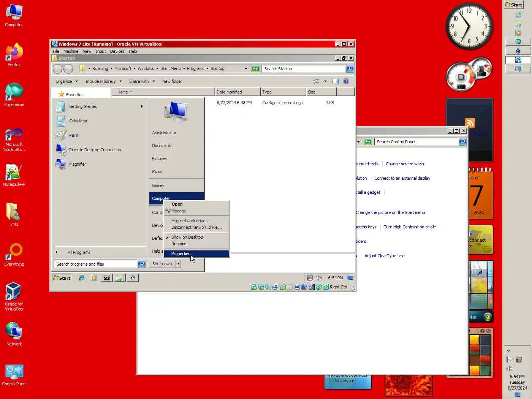Select the Computer icon on host desktop
This screenshot has height=399, width=532.
(14, 16)
